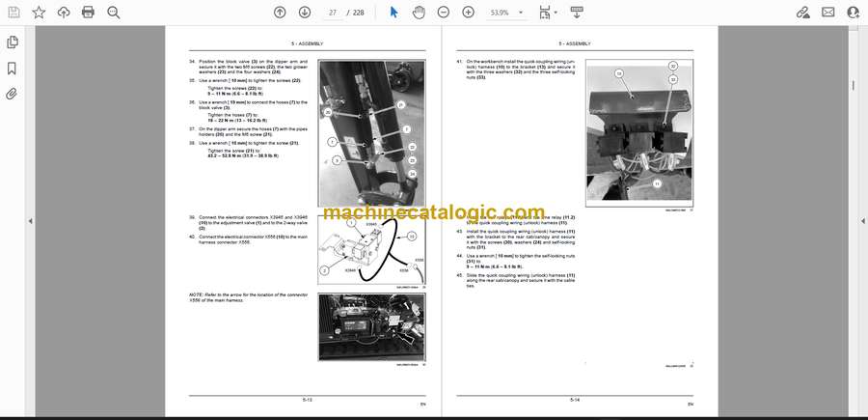
Task: Open the bookmarks panel
Action: pyautogui.click(x=12, y=69)
